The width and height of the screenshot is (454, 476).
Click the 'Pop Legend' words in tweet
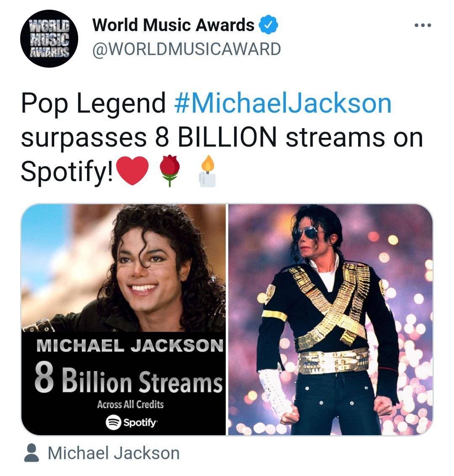coord(93,103)
